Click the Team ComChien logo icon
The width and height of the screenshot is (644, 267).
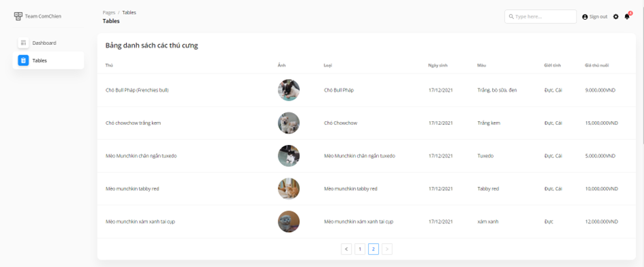coord(18,16)
